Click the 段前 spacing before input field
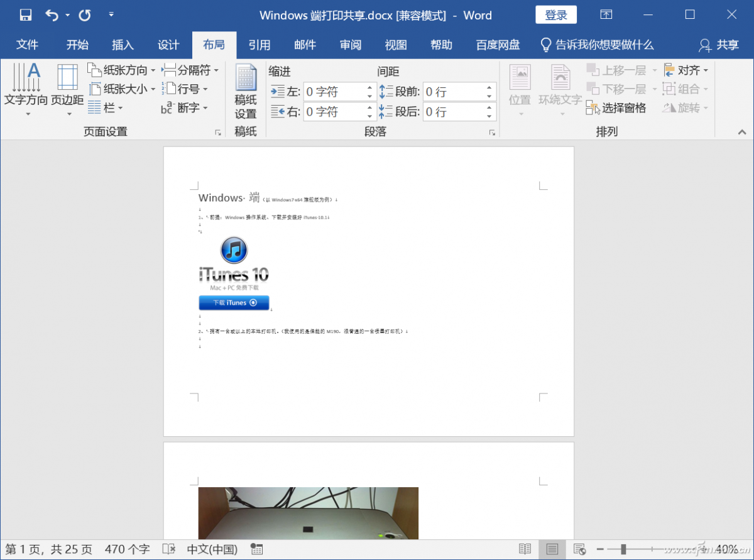The height and width of the screenshot is (560, 754). 454,92
